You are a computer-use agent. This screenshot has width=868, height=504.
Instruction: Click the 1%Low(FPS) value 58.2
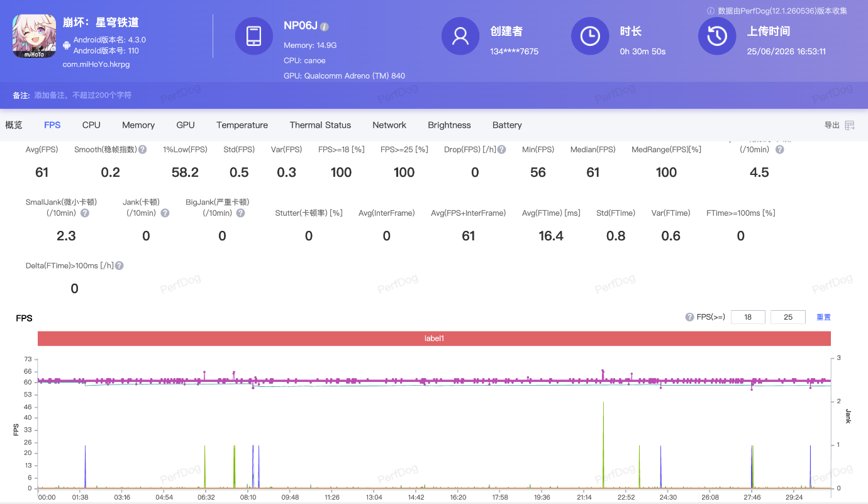(185, 172)
